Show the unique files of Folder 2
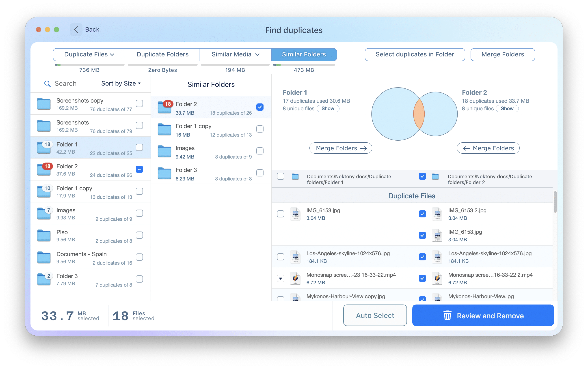Viewport: 588px width, 369px height. (x=507, y=109)
